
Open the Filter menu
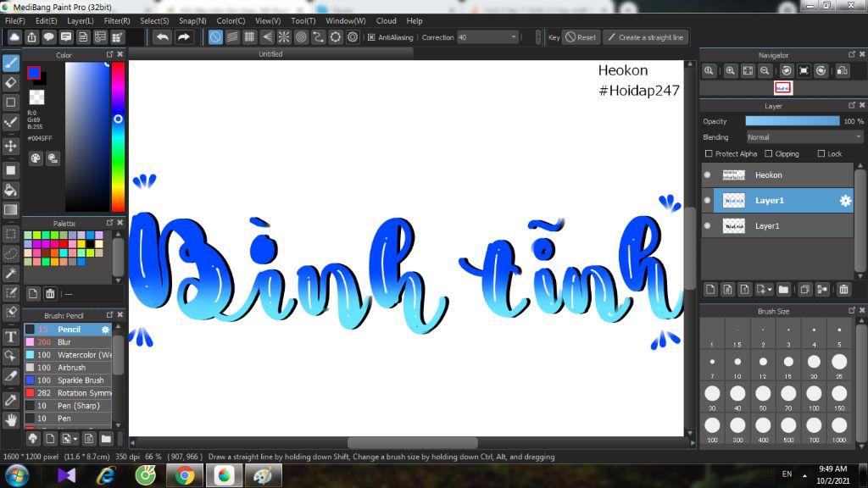117,21
